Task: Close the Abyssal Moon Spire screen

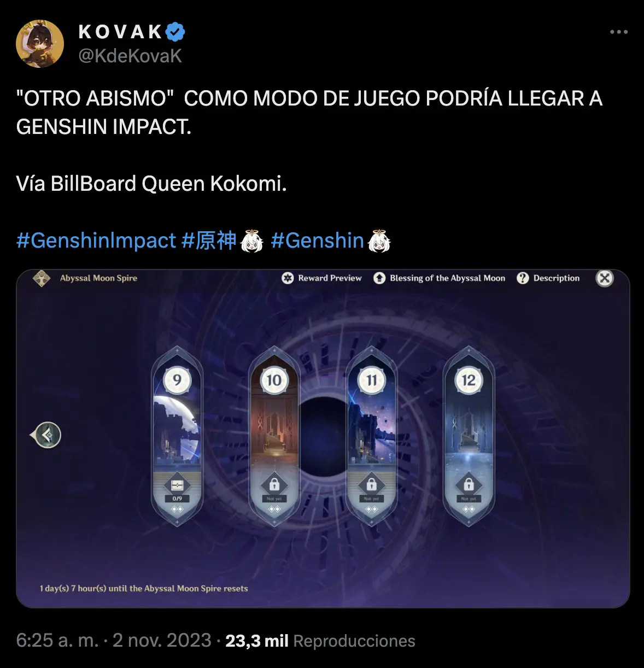Action: pyautogui.click(x=604, y=278)
